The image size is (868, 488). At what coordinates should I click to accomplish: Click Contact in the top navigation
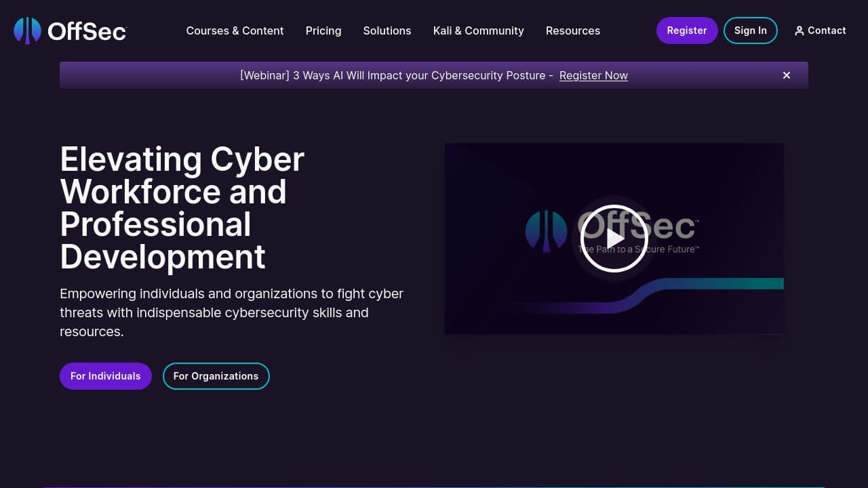[x=826, y=30]
